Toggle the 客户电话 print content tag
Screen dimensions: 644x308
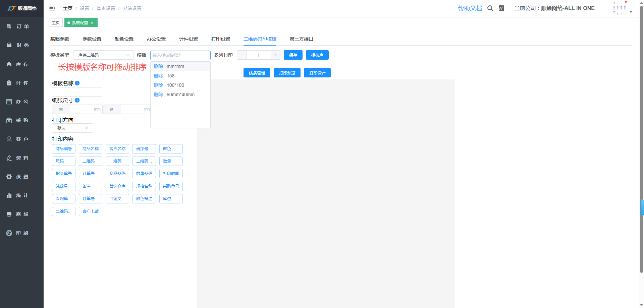pos(91,211)
